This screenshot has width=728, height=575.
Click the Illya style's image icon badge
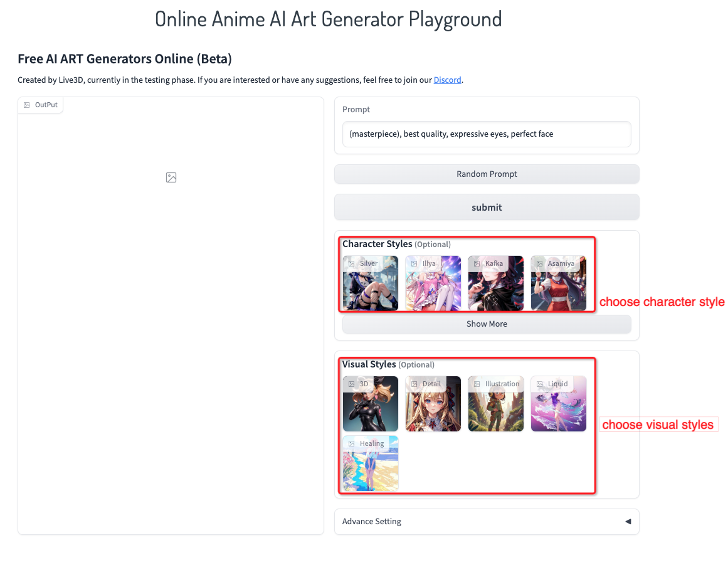click(x=414, y=263)
